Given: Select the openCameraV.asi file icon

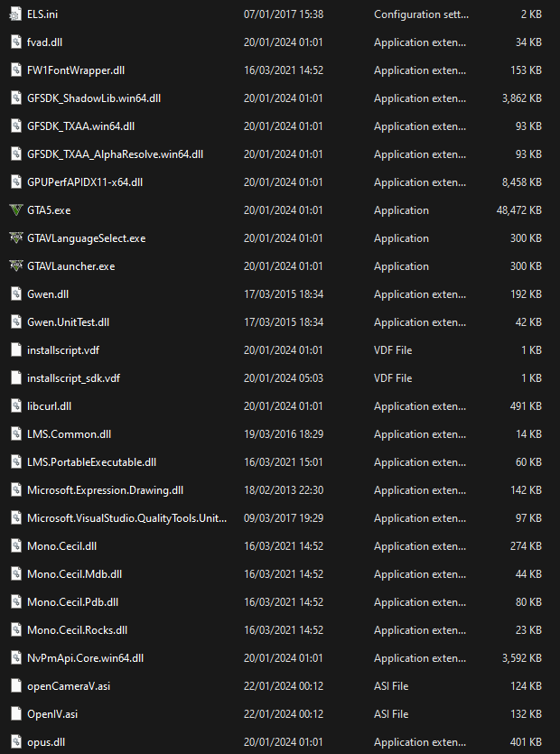Looking at the screenshot, I should point(15,686).
